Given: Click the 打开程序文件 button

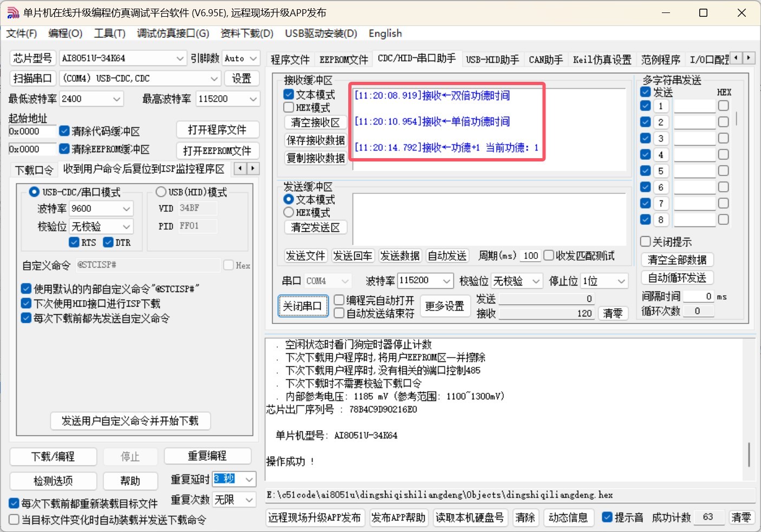Looking at the screenshot, I should (218, 130).
